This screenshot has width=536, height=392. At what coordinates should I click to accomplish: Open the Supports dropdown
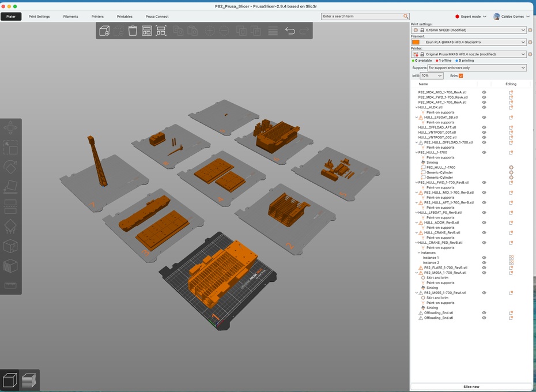(477, 68)
